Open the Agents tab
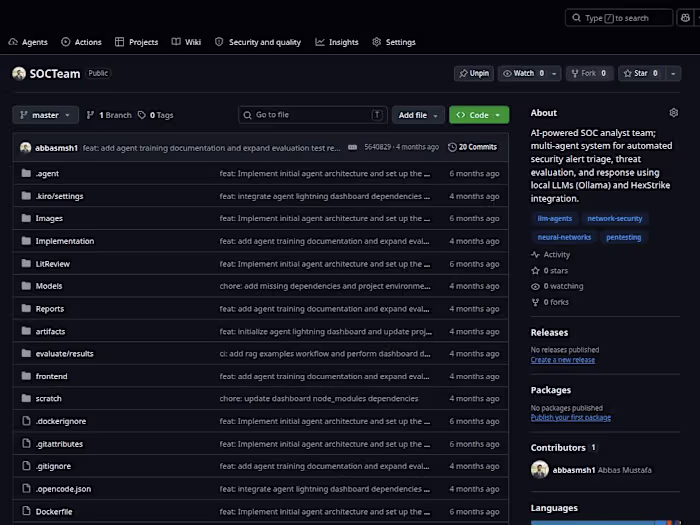This screenshot has height=525, width=700. click(28, 42)
